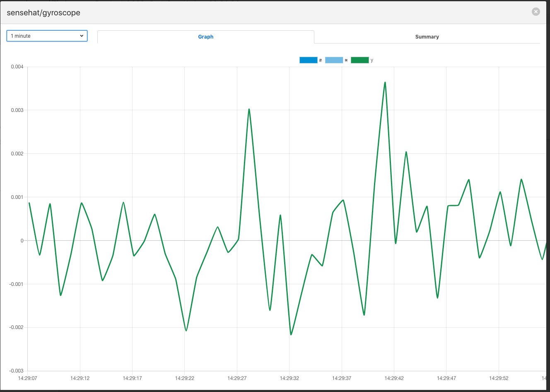Image resolution: width=550 pixels, height=392 pixels.
Task: Click the 0.004 y-axis label
Action: [17, 67]
